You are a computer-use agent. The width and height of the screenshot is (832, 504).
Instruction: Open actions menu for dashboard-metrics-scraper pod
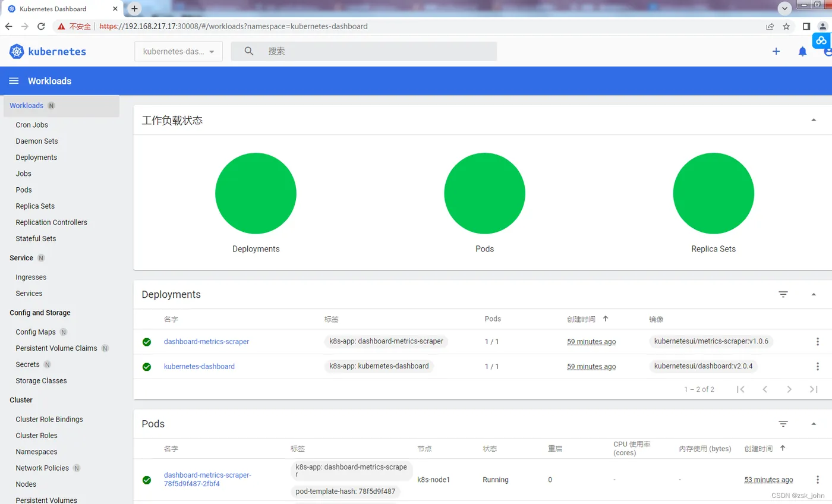pyautogui.click(x=818, y=480)
